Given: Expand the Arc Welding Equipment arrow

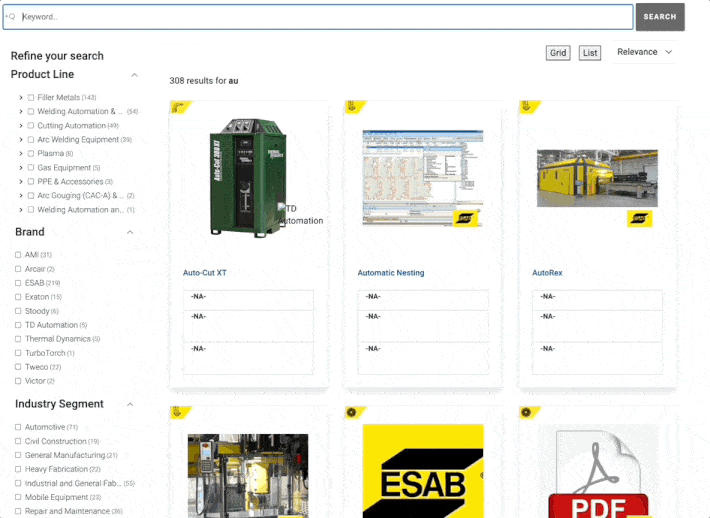Looking at the screenshot, I should [21, 139].
